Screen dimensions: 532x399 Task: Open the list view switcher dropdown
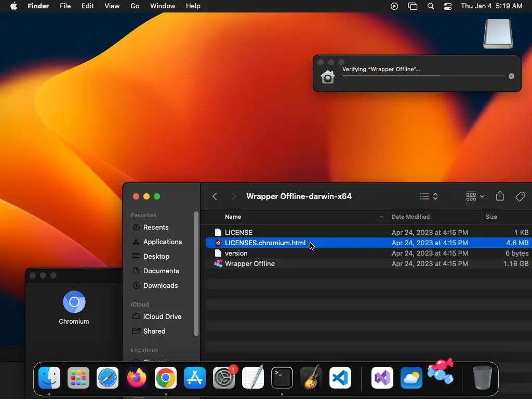point(429,196)
